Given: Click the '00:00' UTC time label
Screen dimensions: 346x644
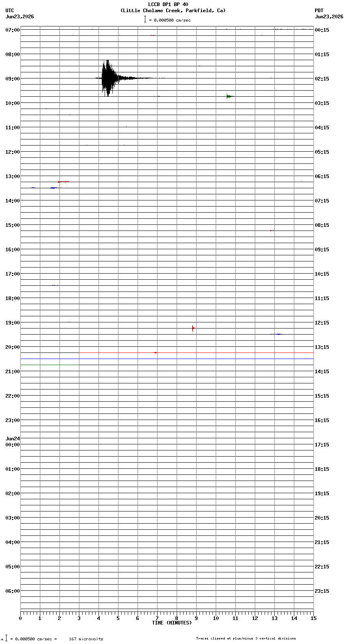Looking at the screenshot, I should click(x=13, y=445).
